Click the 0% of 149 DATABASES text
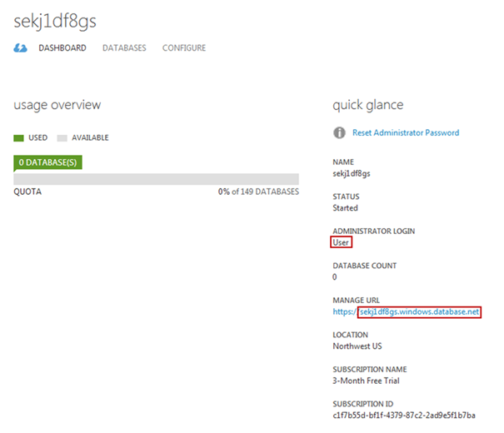The width and height of the screenshot is (504, 433). [x=258, y=192]
